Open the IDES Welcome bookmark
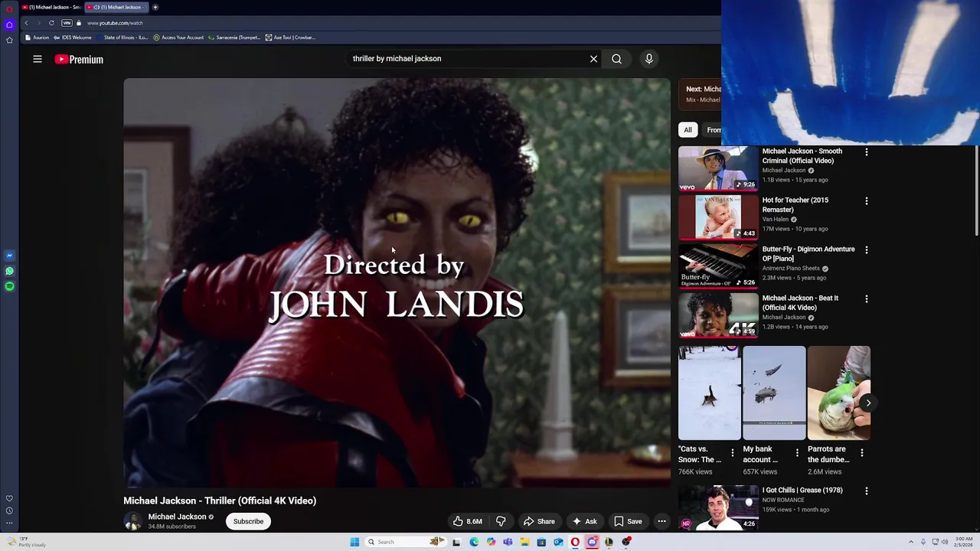The height and width of the screenshot is (551, 980). (72, 37)
